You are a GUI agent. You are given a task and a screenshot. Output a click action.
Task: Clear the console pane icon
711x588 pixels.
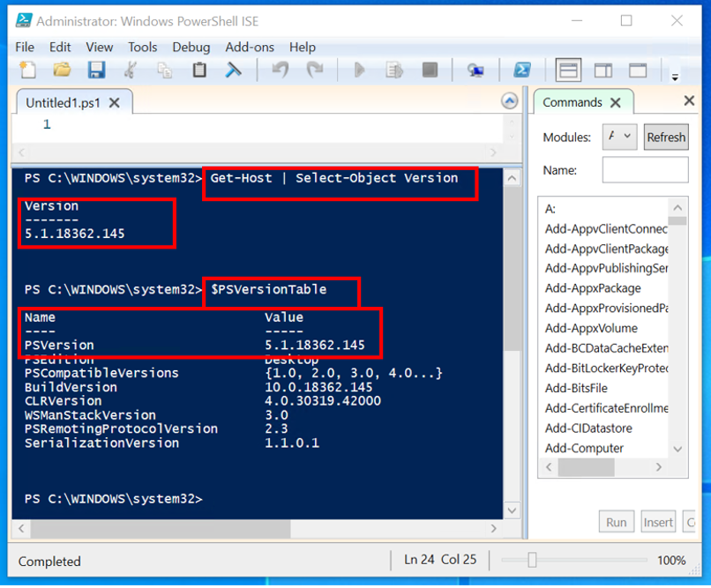[x=234, y=71]
